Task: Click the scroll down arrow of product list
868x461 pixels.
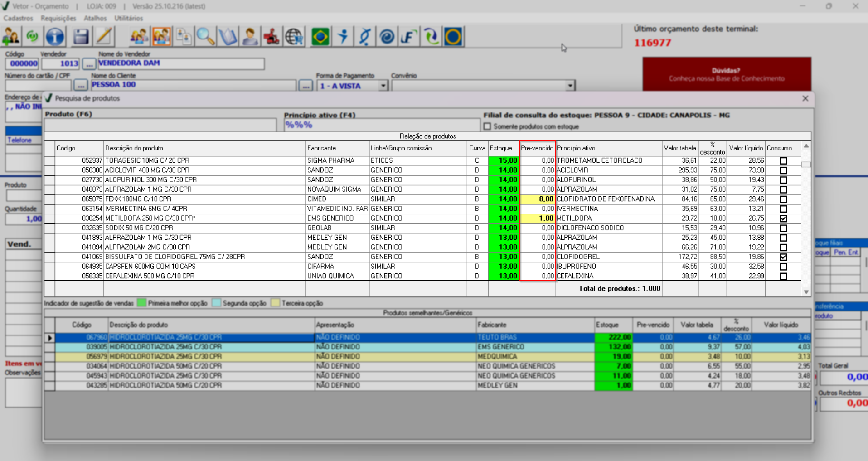Action: [x=806, y=292]
